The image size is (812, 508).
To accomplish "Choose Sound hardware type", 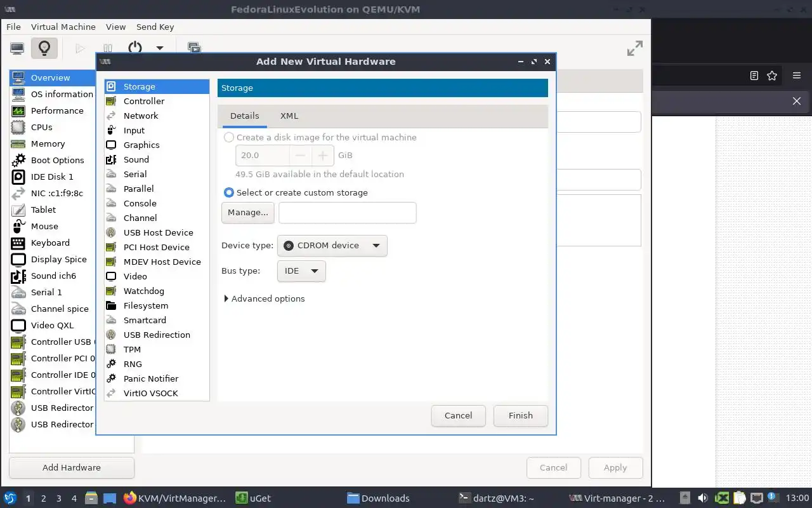I will (157, 159).
